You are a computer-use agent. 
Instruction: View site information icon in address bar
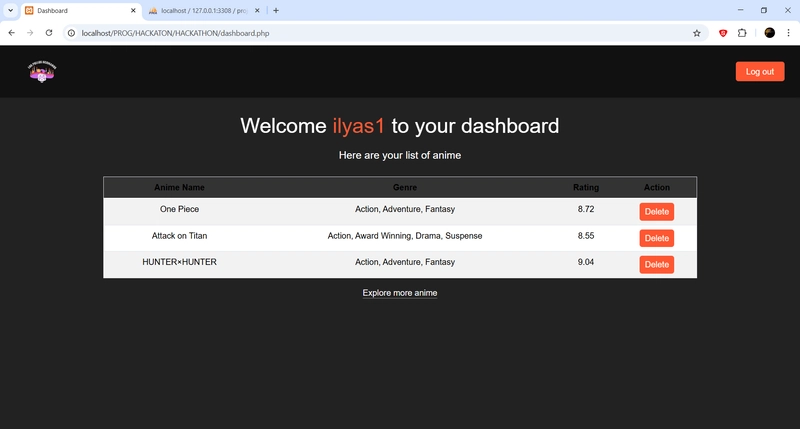tap(71, 33)
